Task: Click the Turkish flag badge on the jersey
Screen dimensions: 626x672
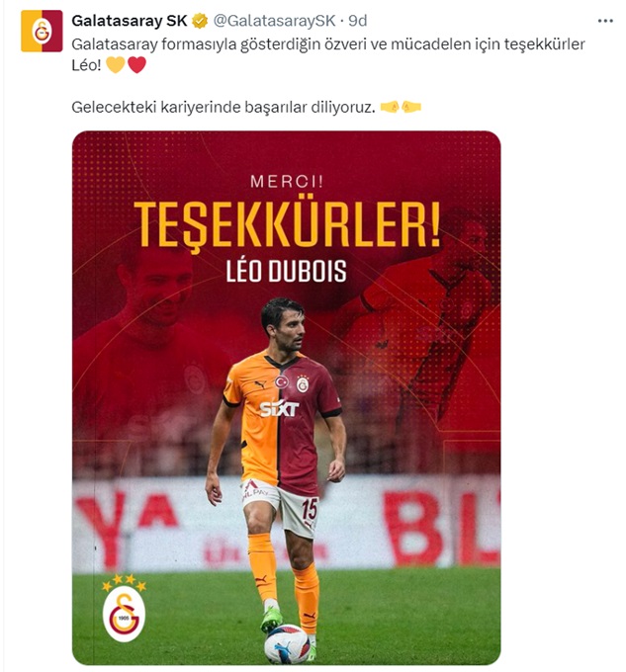Action: coord(281,381)
